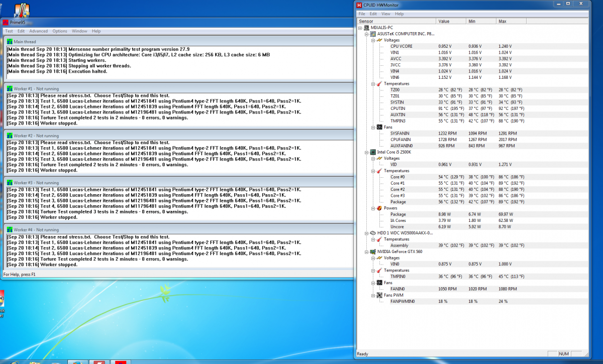Viewport: 603px width, 364px height.
Task: Open the Help menu in HWMonitor
Action: coord(399,14)
